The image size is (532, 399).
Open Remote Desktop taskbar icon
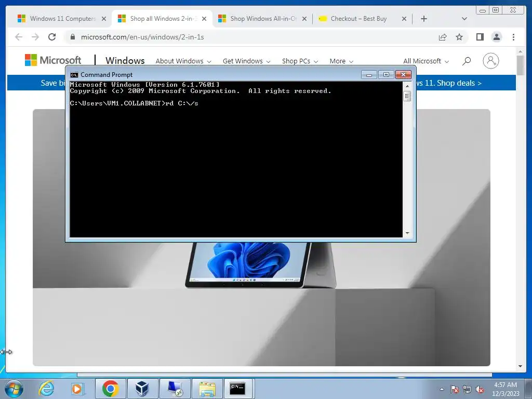175,389
